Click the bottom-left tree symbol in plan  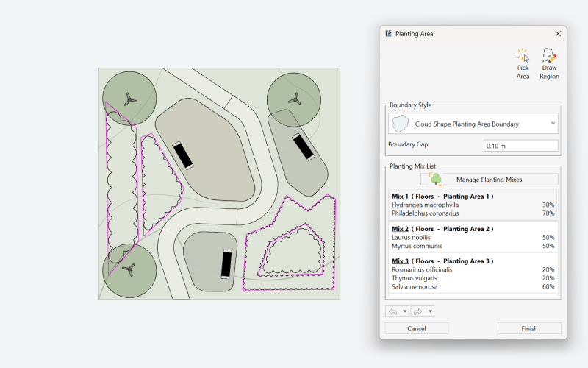coord(129,269)
